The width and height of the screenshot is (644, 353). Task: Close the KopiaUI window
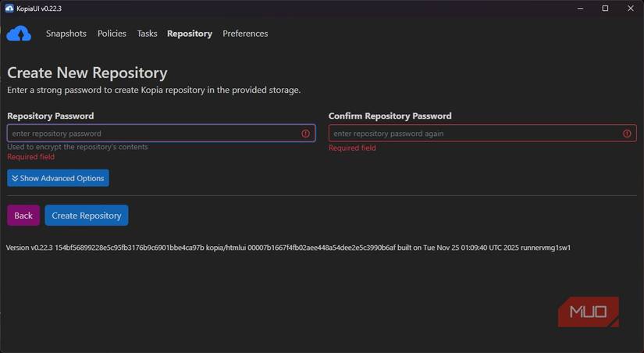pyautogui.click(x=631, y=9)
